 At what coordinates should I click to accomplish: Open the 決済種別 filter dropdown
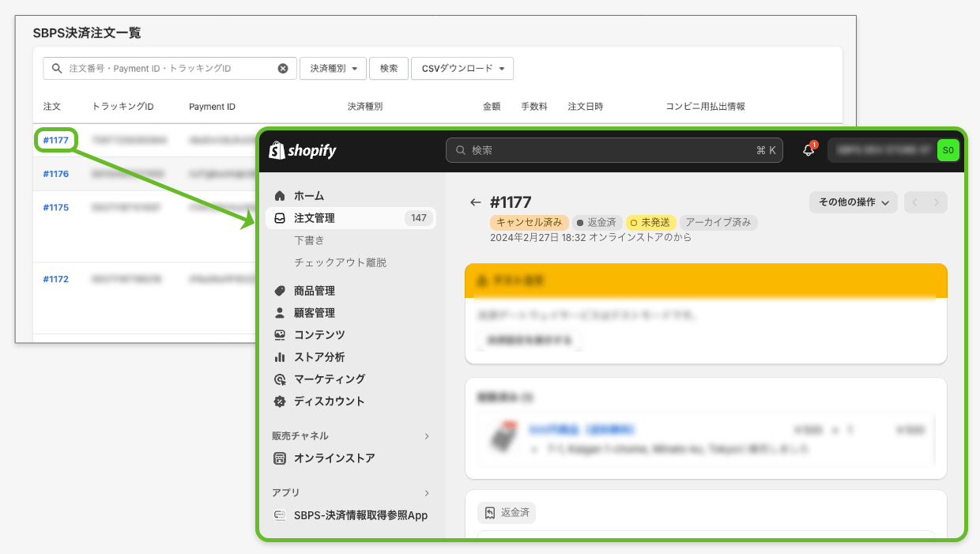click(333, 69)
